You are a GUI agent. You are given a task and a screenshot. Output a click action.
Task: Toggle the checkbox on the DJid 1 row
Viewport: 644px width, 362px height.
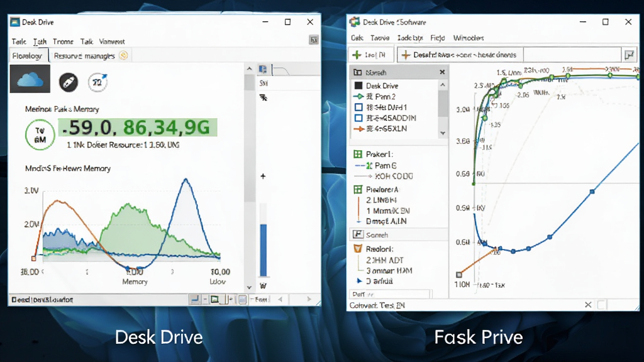[x=358, y=107]
